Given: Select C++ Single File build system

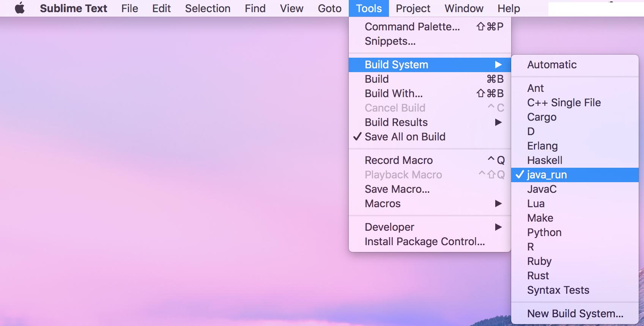Looking at the screenshot, I should [564, 102].
